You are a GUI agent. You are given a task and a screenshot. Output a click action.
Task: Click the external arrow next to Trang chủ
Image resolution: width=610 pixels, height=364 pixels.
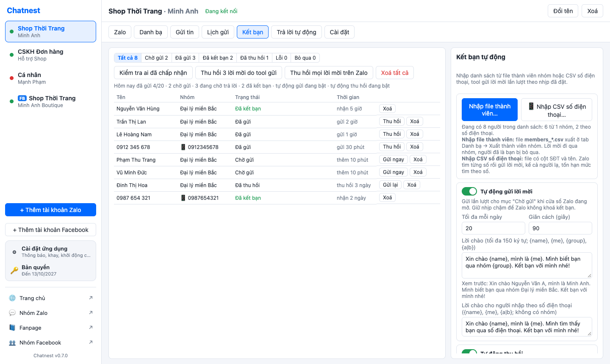(x=91, y=298)
